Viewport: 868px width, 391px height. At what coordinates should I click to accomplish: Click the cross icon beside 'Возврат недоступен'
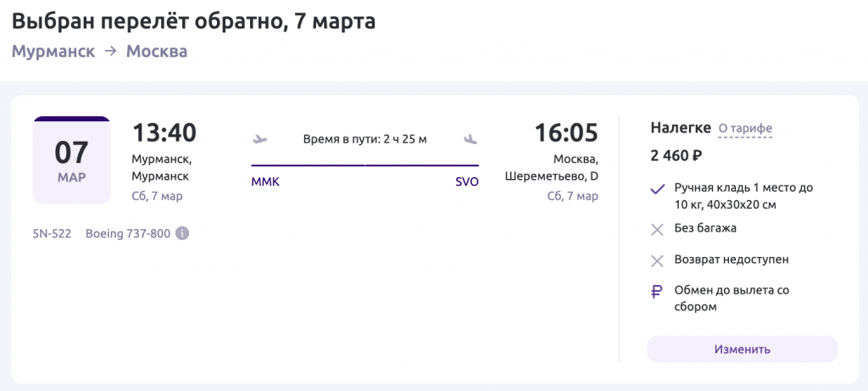657,260
